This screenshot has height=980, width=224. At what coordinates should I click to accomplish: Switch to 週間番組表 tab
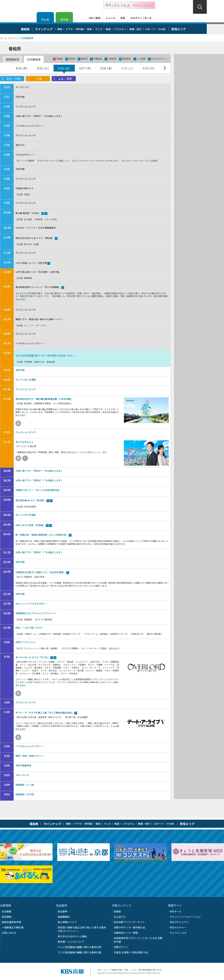click(12, 59)
